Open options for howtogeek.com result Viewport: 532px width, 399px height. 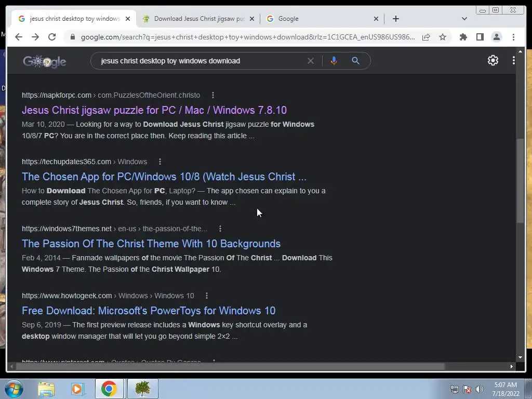(x=207, y=296)
